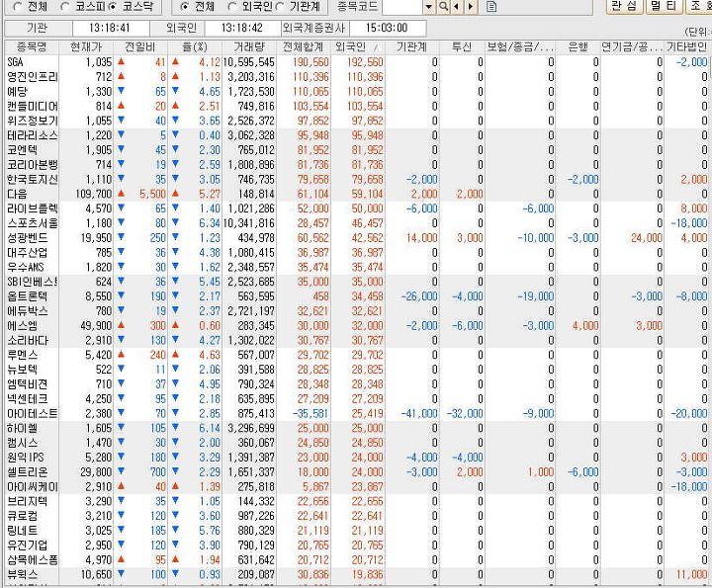Sort by the 투신 column header
The height and width of the screenshot is (588, 712).
tap(462, 46)
